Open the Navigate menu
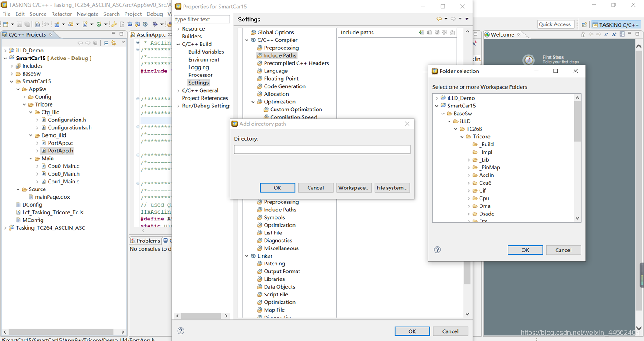This screenshot has height=341, width=644. click(87, 14)
